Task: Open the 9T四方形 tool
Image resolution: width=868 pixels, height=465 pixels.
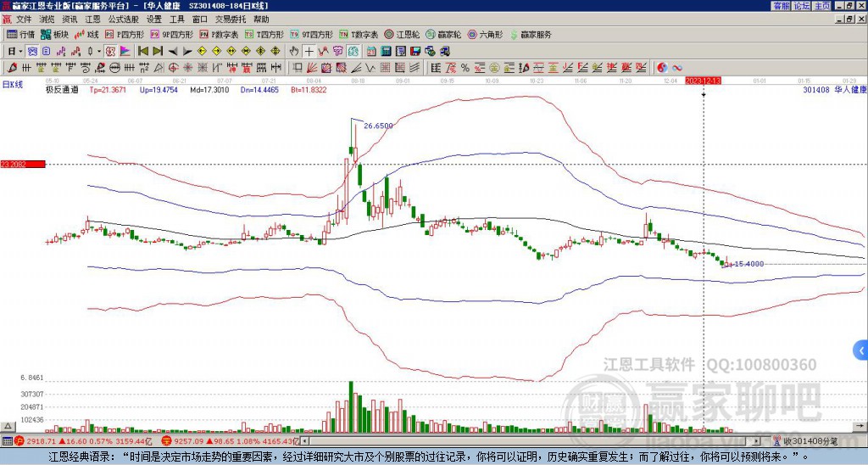Action: tap(312, 34)
